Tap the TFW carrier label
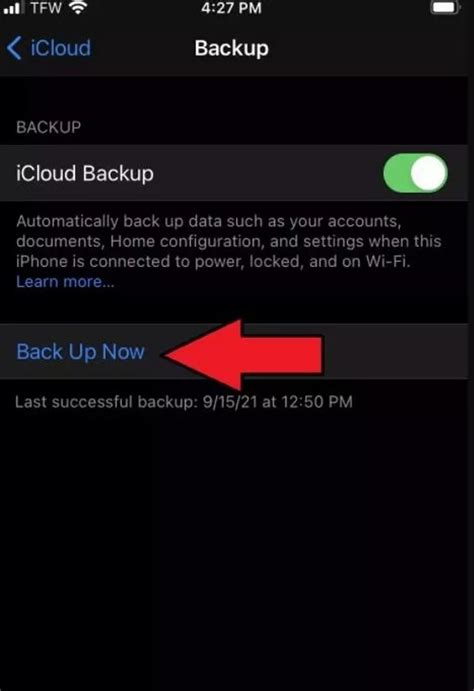Screen dimensions: 474x691 [46, 7]
